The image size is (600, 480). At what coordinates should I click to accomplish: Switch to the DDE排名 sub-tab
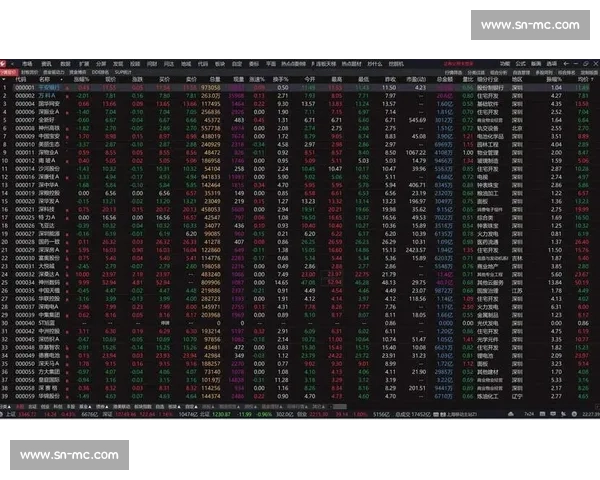(x=101, y=72)
